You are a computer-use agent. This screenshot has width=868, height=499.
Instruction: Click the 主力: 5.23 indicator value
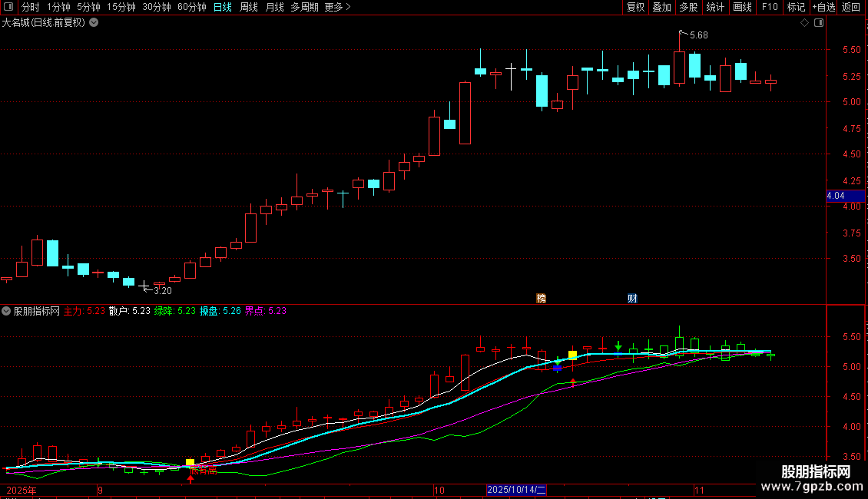[x=84, y=311]
